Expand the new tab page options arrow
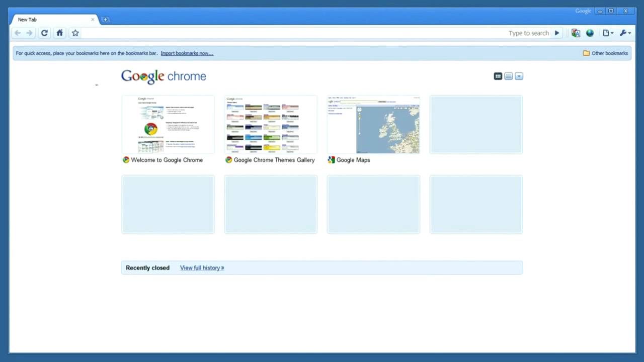 pos(519,76)
